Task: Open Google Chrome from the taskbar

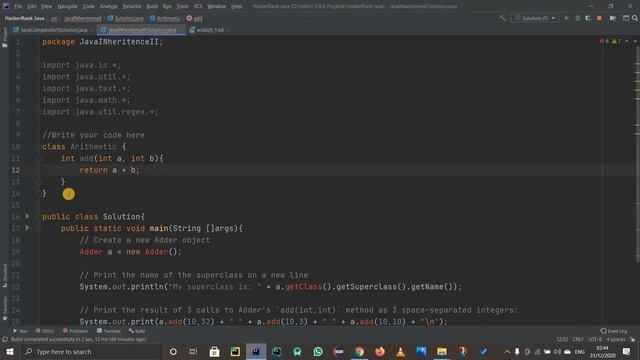Action: click(x=359, y=351)
